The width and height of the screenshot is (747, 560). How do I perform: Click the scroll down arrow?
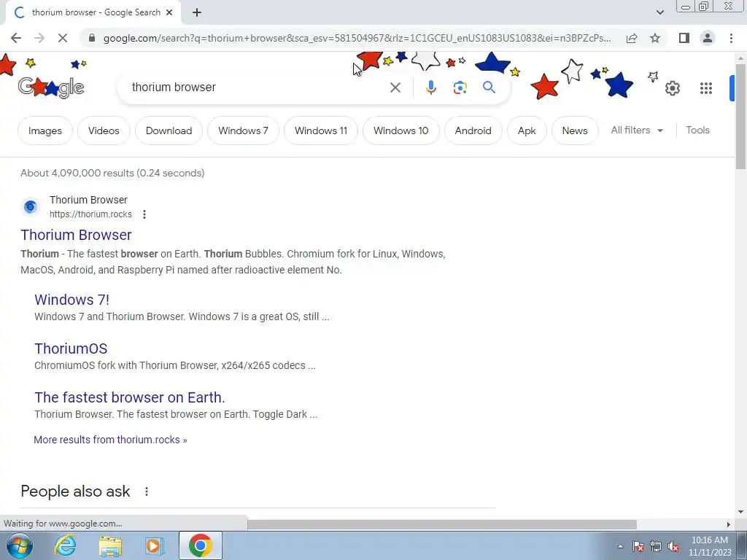740,512
